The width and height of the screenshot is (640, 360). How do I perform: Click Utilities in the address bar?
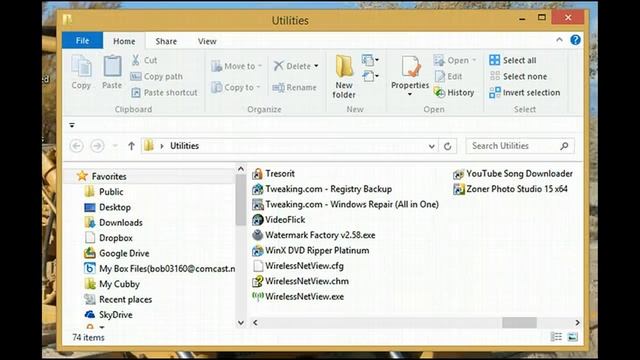(184, 146)
